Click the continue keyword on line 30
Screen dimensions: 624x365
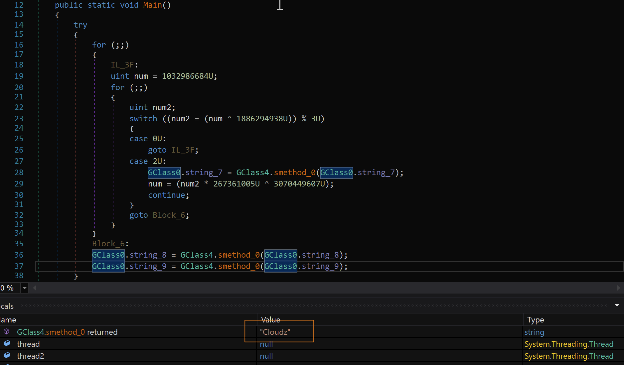[x=168, y=195]
